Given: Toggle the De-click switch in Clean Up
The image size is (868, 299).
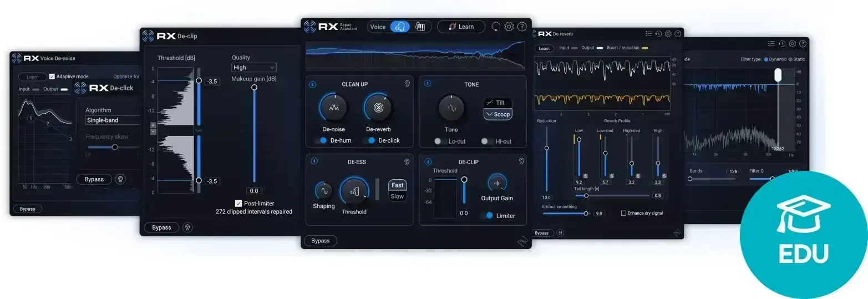Looking at the screenshot, I should click(370, 141).
